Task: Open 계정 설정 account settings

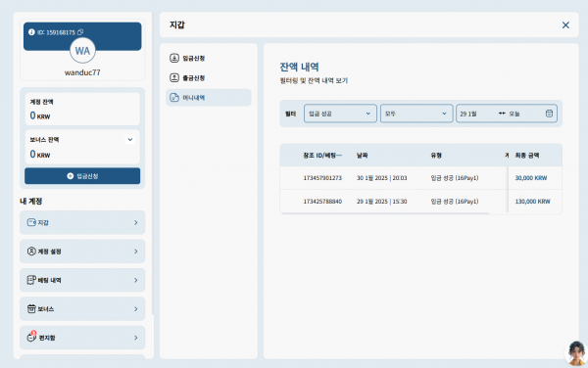Action: (82, 252)
